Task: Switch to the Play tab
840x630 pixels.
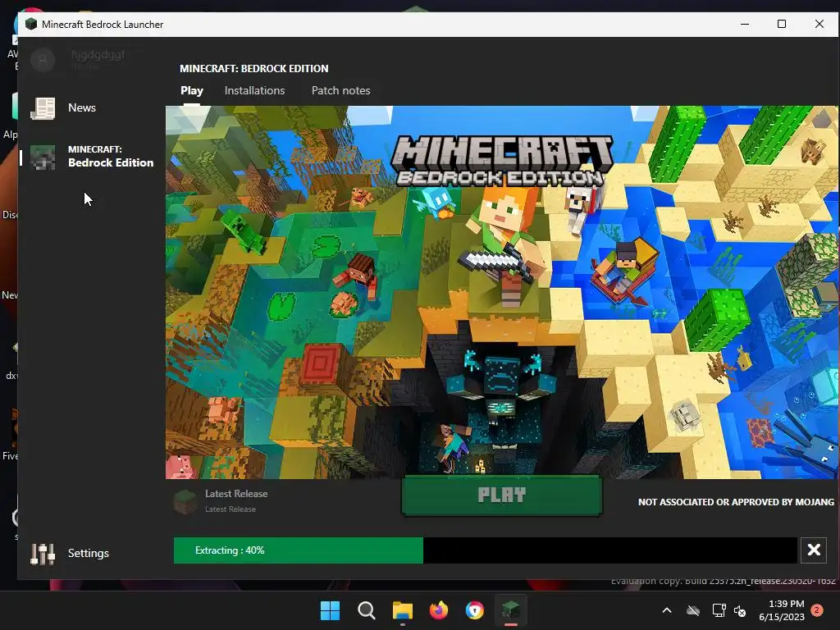Action: coord(192,90)
